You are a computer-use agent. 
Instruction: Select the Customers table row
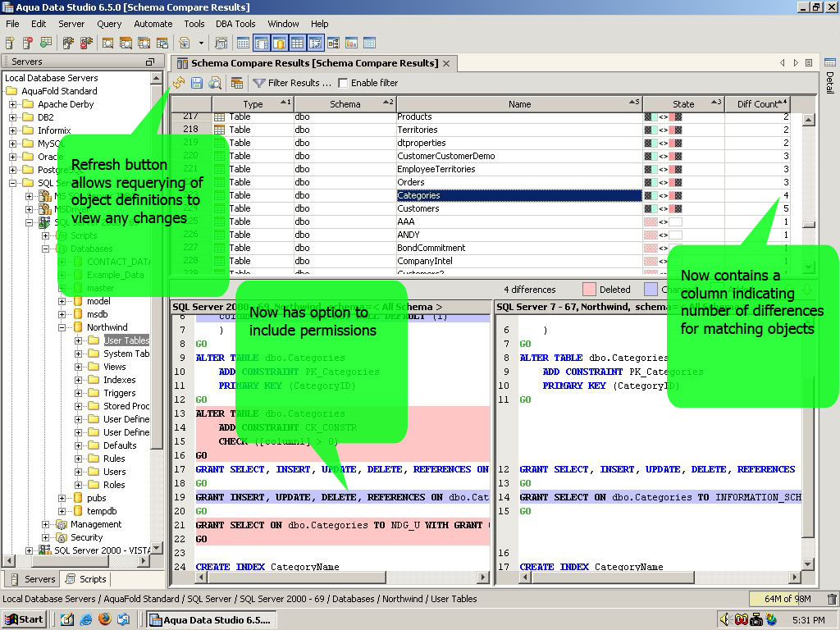tap(481, 208)
